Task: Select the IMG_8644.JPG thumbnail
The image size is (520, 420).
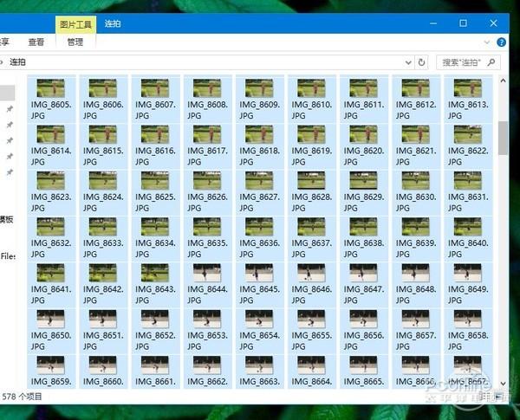Action: tap(207, 273)
